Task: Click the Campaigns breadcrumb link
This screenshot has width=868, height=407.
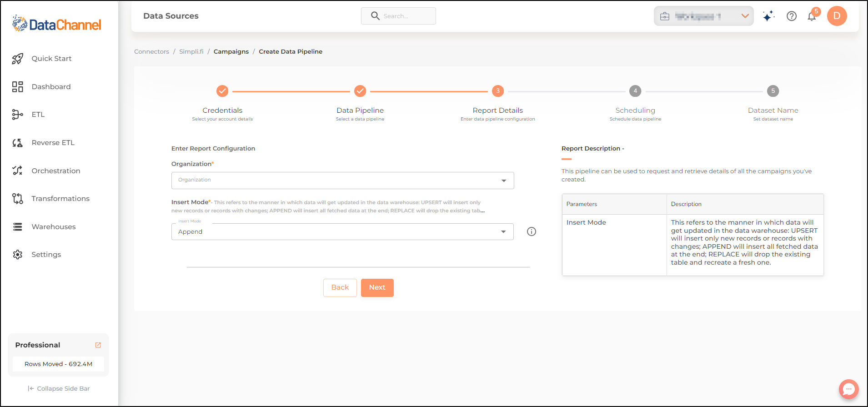Action: coord(231,52)
